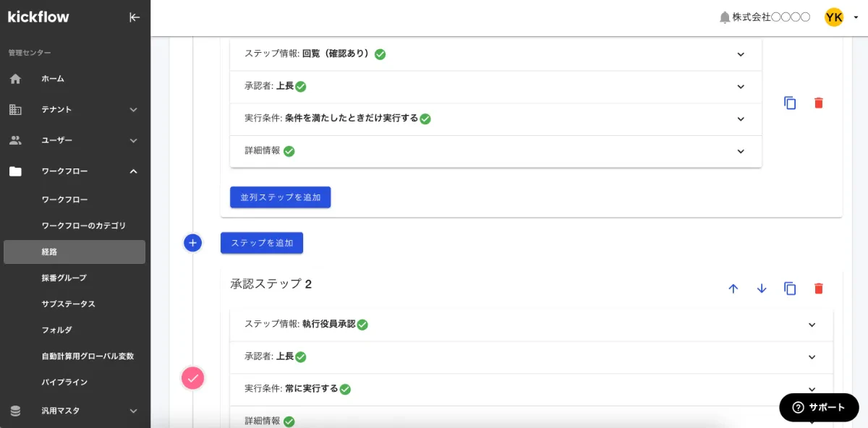This screenshot has height=428, width=868.
Task: Delete 承認ステップ 2 with trash icon
Action: coord(818,288)
